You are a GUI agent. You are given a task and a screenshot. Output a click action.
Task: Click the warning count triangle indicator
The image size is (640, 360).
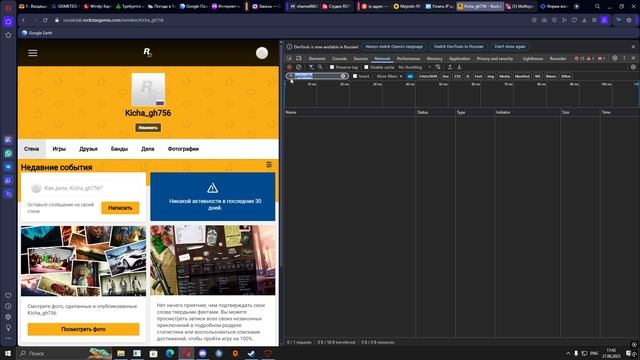click(x=590, y=59)
